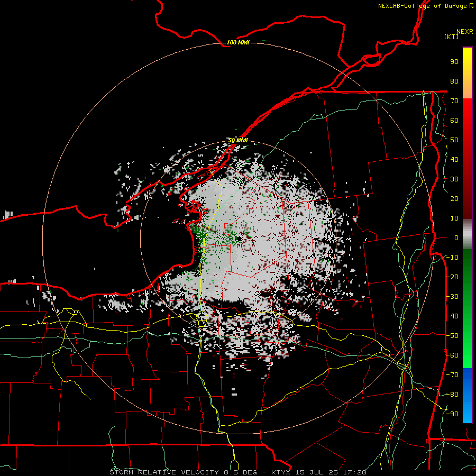Click the -10 value on the velocity scale
476x476 pixels.
pos(452,258)
